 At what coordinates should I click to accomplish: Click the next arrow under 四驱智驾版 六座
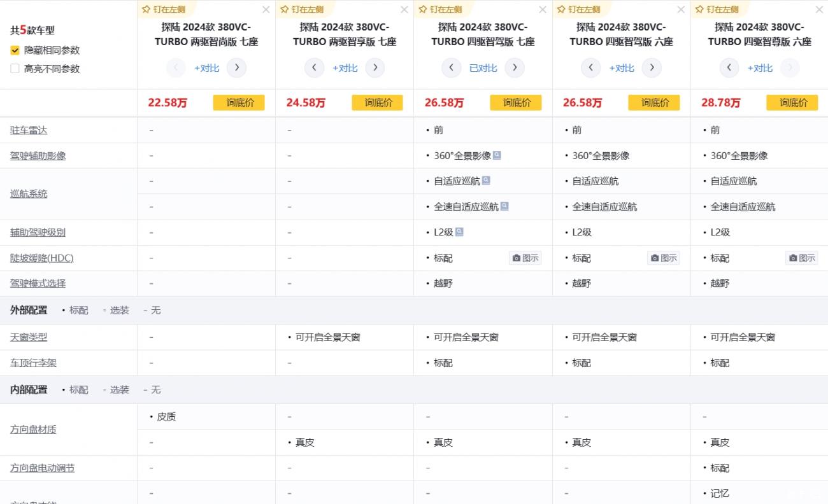pyautogui.click(x=651, y=68)
